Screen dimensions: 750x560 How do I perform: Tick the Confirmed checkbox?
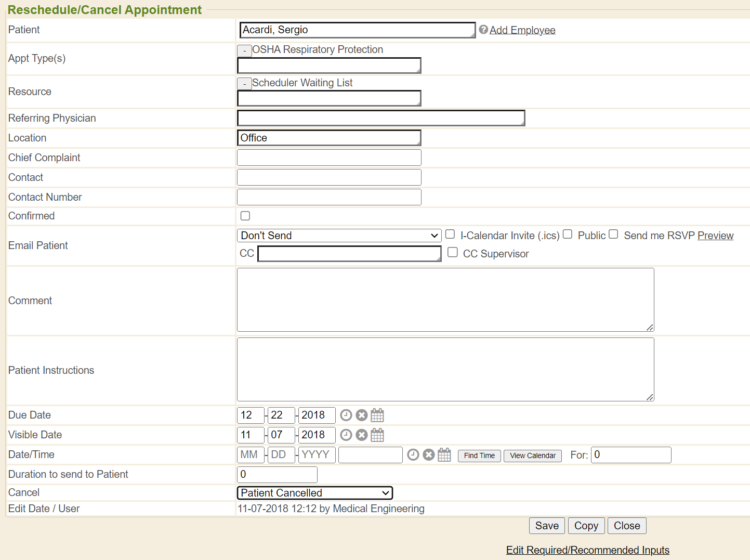point(245,216)
